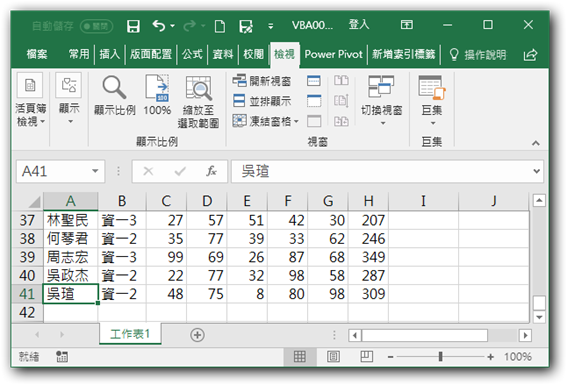Open the undo history dropdown arrow

coord(172,26)
